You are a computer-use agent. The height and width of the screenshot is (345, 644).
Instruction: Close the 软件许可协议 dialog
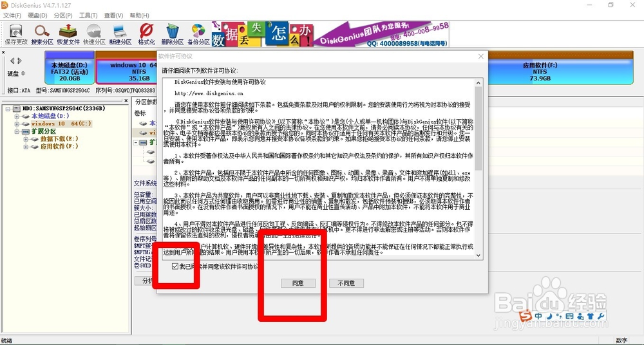[x=480, y=56]
